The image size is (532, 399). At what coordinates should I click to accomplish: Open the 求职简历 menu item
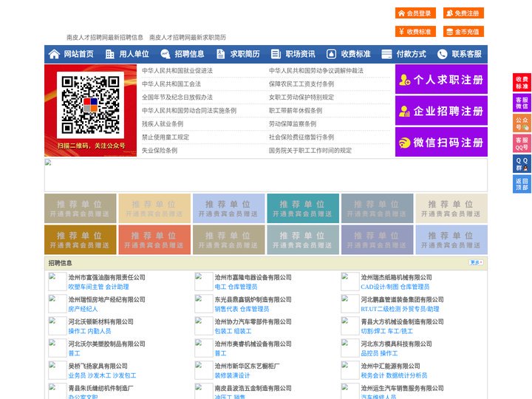tap(245, 54)
